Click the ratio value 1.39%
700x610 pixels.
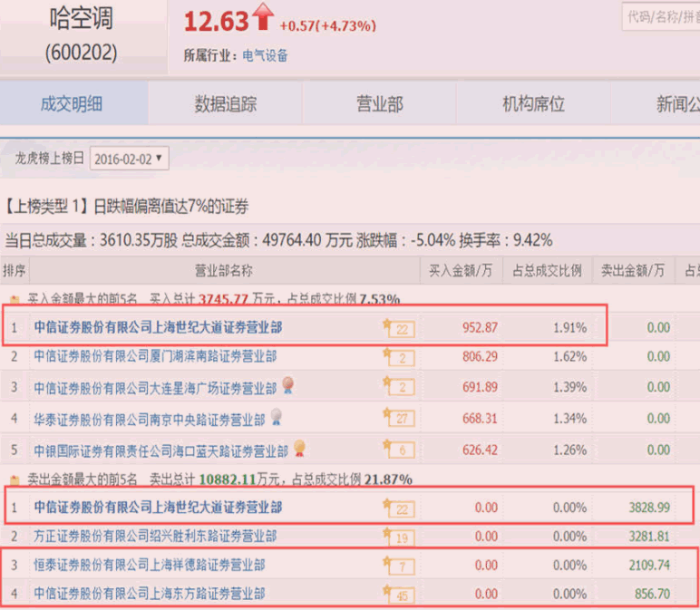pyautogui.click(x=570, y=387)
